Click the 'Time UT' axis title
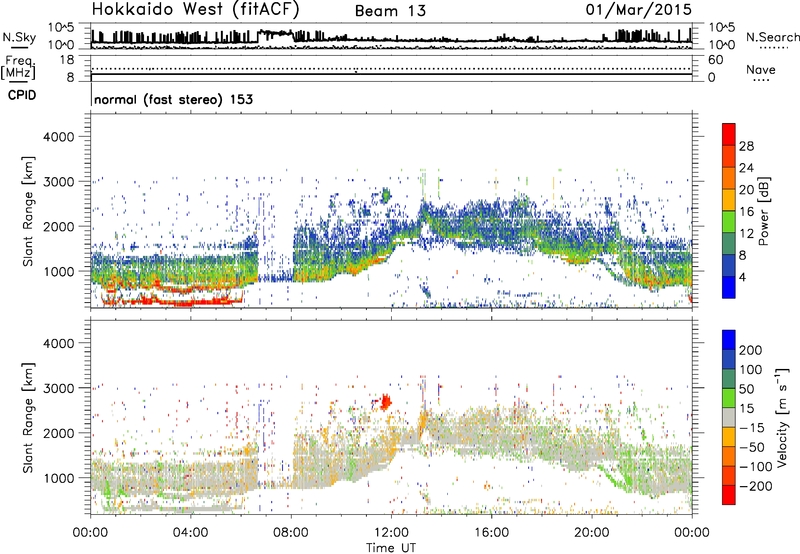The image size is (800, 554). (x=391, y=548)
